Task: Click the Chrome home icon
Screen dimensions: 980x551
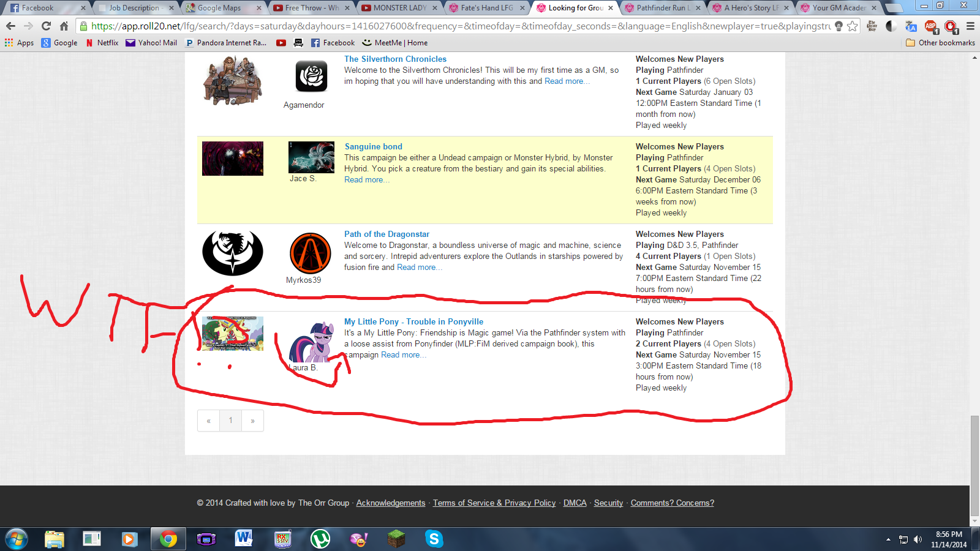Action: [x=64, y=26]
